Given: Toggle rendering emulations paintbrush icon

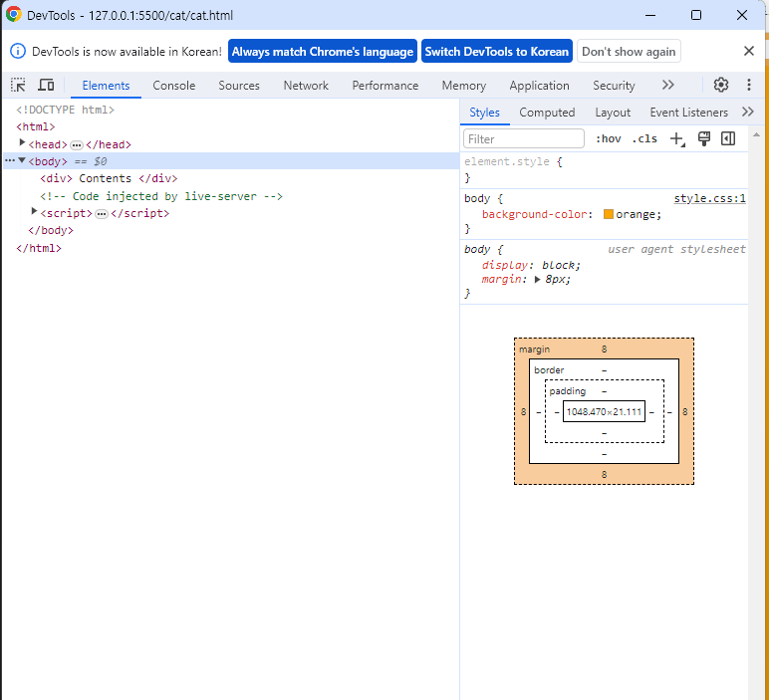Looking at the screenshot, I should [x=704, y=138].
